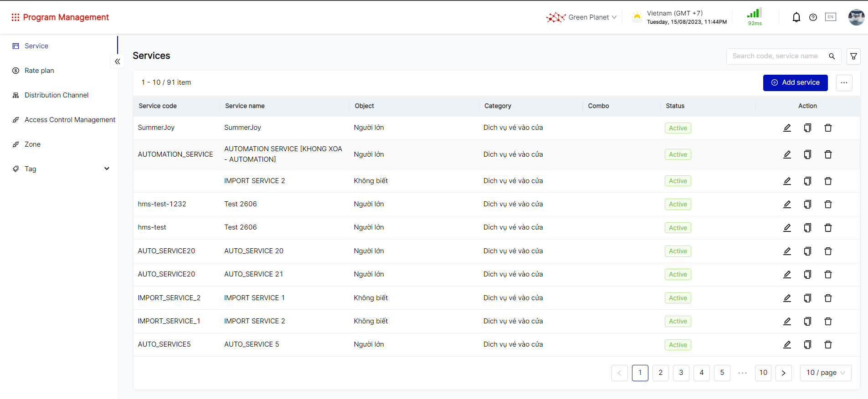The image size is (868, 399).
Task: Focus the search code, service name field
Action: tap(775, 56)
